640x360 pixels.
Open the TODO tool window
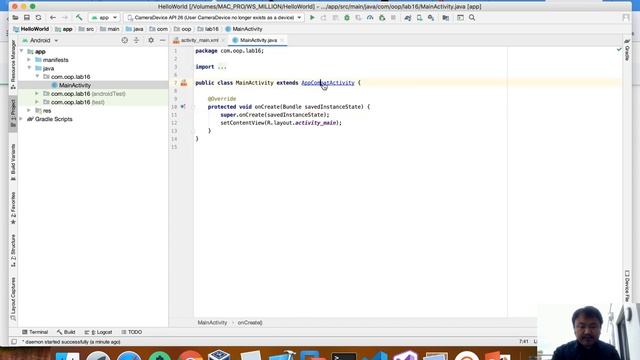coord(131,332)
